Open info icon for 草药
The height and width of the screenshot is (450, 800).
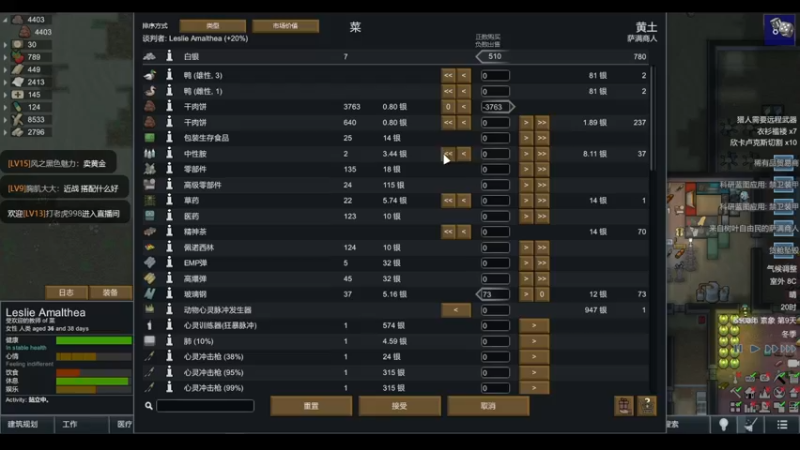(x=169, y=201)
